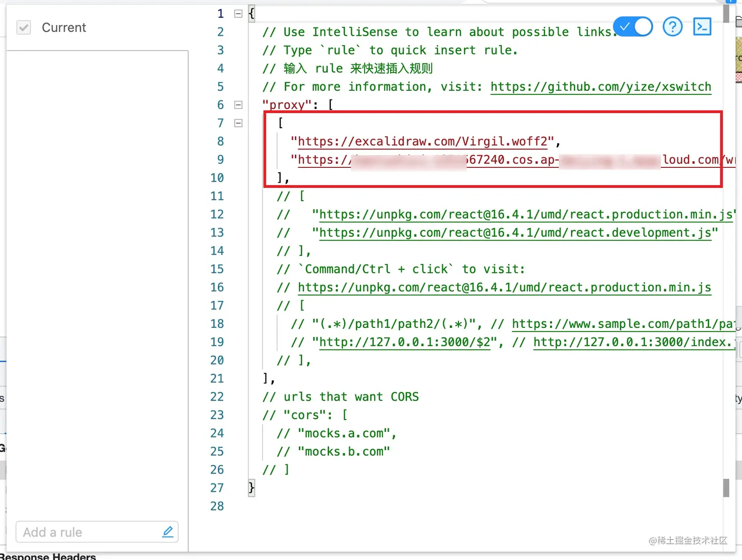Click the 'Type `rule` to quick insert' comment
The image size is (742, 560).
pyautogui.click(x=390, y=50)
